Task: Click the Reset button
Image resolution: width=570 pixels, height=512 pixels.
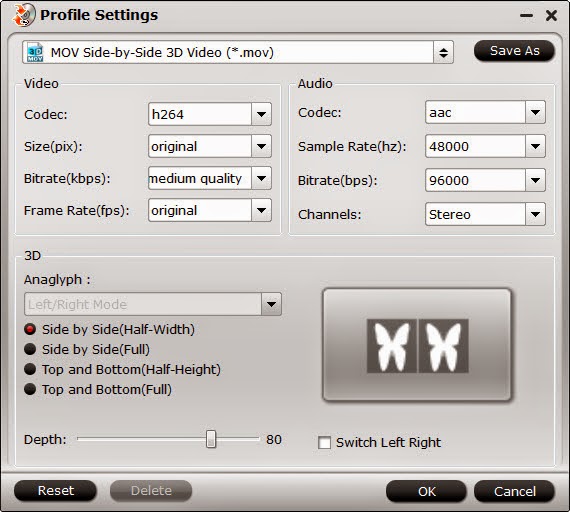Action: [55, 491]
